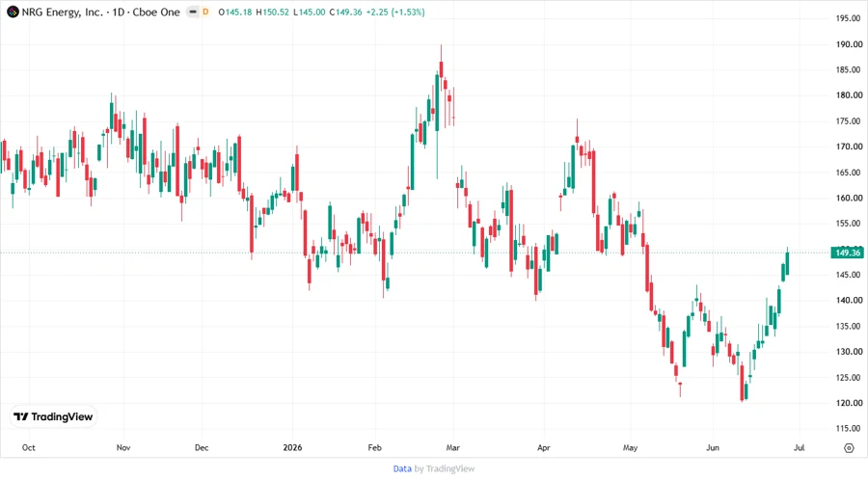Click the orange D delayed-data indicator

205,12
